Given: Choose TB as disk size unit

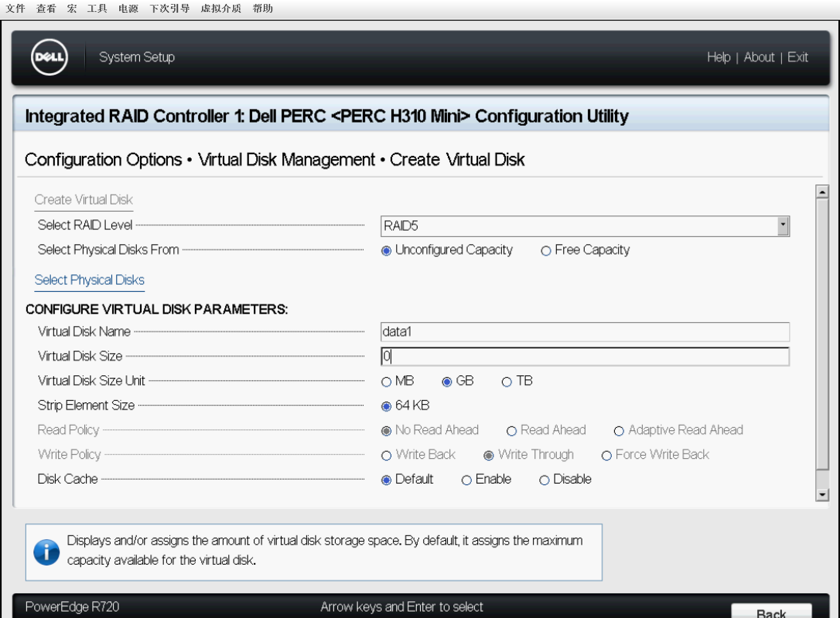Looking at the screenshot, I should 506,382.
